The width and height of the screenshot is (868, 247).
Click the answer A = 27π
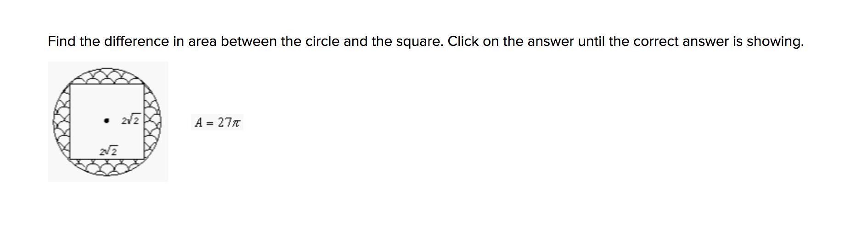click(x=217, y=123)
